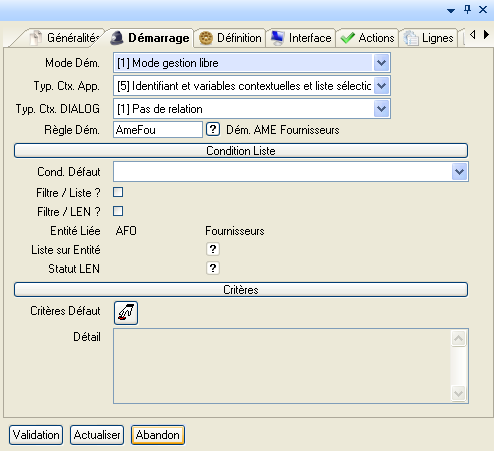494x451 pixels.
Task: Expand the Mode Dém. dropdown
Action: pyautogui.click(x=381, y=63)
